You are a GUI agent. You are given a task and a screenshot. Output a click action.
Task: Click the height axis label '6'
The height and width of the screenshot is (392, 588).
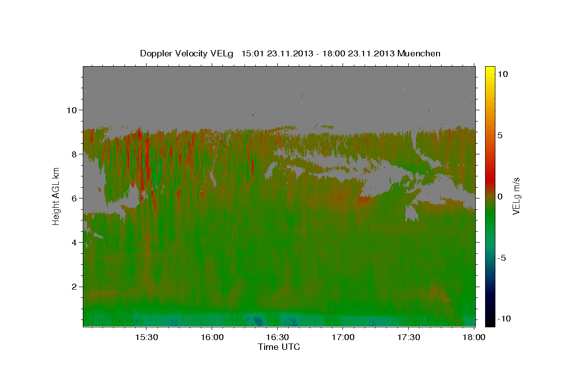tap(75, 198)
